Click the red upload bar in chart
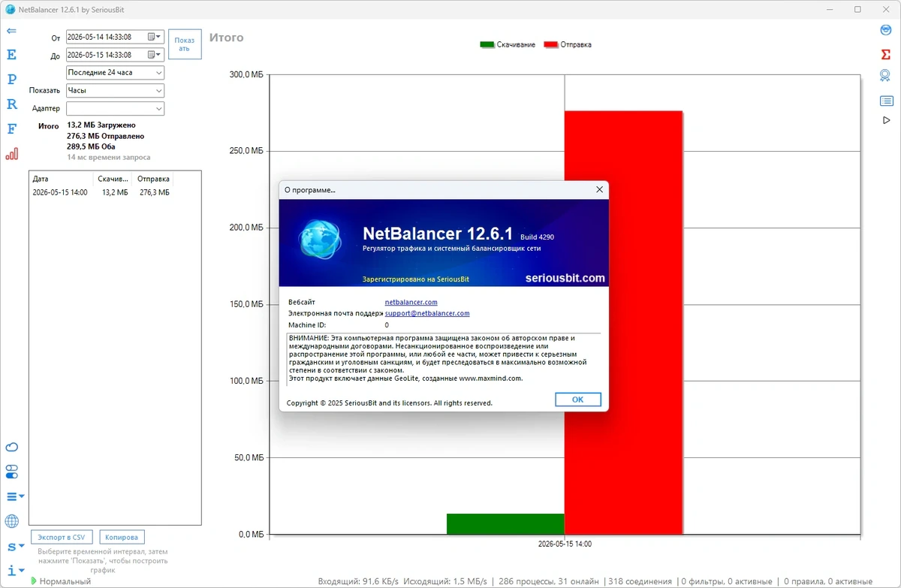901x588 pixels. tap(623, 323)
